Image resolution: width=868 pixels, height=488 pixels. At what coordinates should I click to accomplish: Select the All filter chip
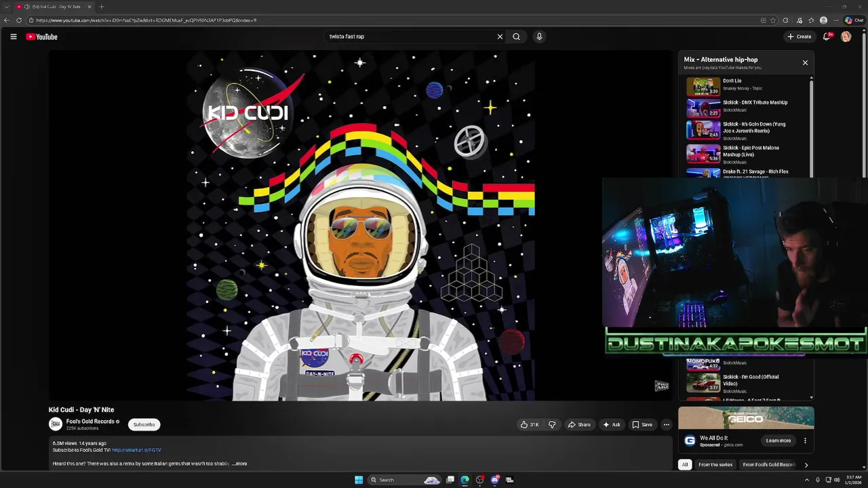tap(685, 464)
